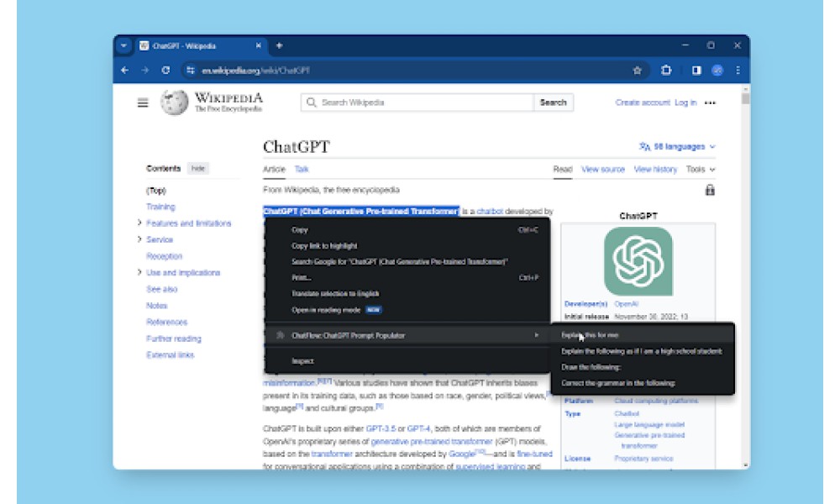
Task: Reload the page with the refresh icon
Action: click(165, 71)
